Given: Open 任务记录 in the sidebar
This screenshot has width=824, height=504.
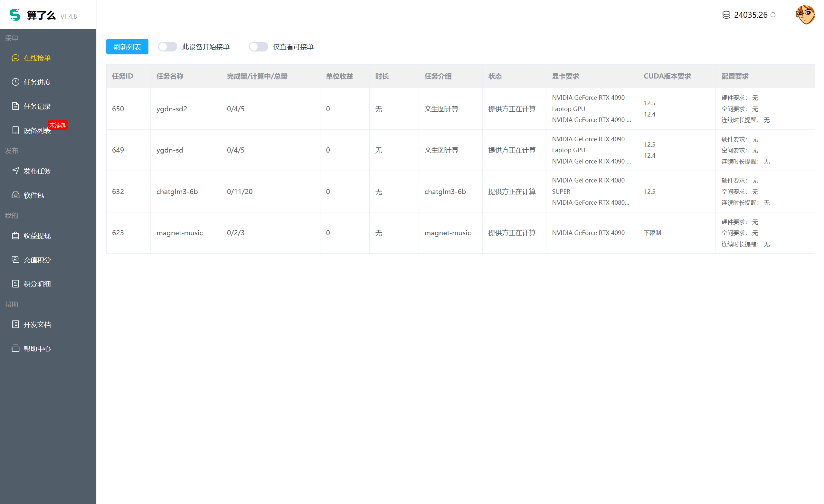Looking at the screenshot, I should [x=37, y=106].
